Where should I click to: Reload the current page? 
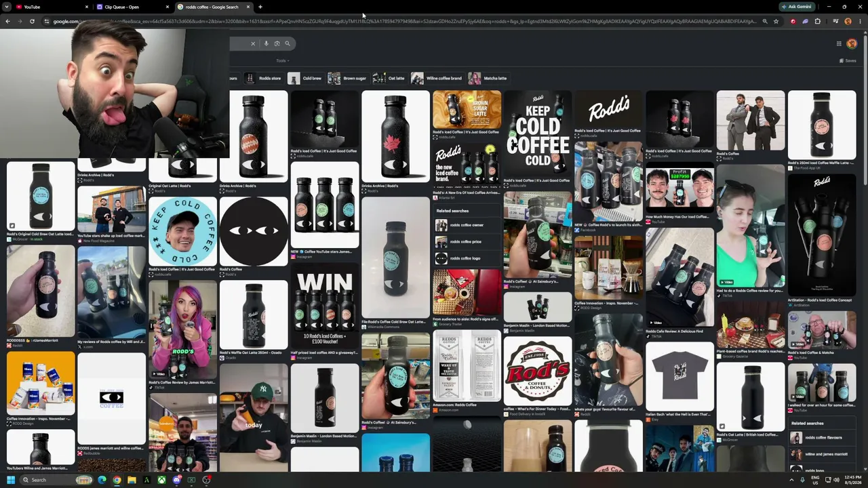(x=32, y=21)
